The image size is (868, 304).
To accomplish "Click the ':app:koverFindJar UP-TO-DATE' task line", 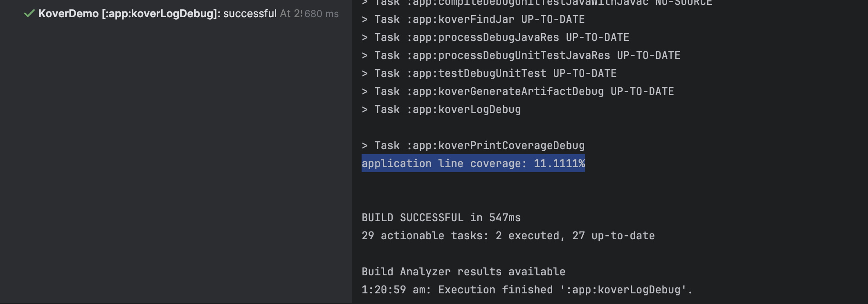I will click(x=473, y=19).
